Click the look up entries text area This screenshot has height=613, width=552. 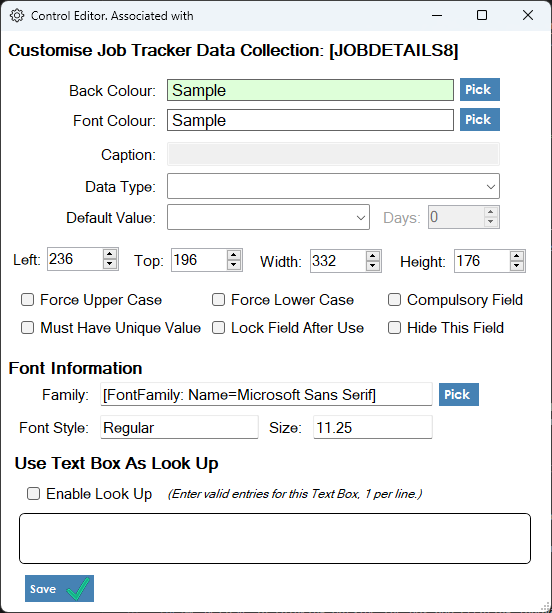click(275, 538)
